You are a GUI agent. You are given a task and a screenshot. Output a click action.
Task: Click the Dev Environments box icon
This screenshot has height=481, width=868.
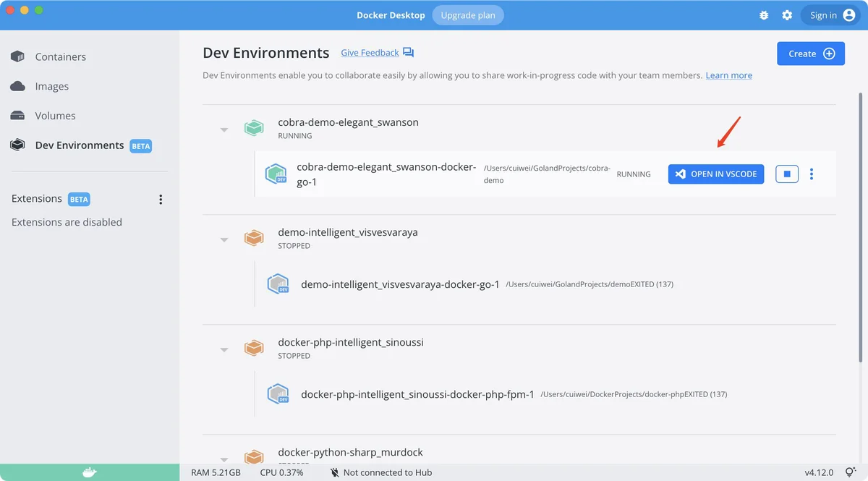point(17,145)
